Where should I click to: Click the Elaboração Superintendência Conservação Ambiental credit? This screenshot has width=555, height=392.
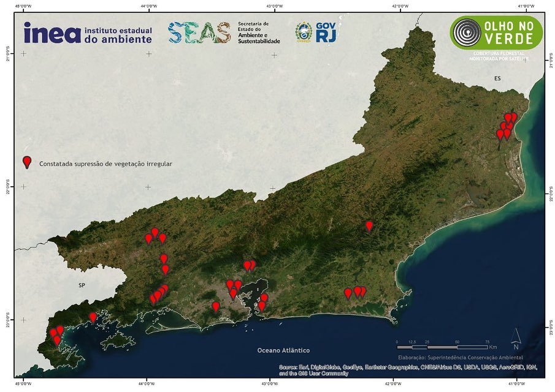(x=460, y=357)
